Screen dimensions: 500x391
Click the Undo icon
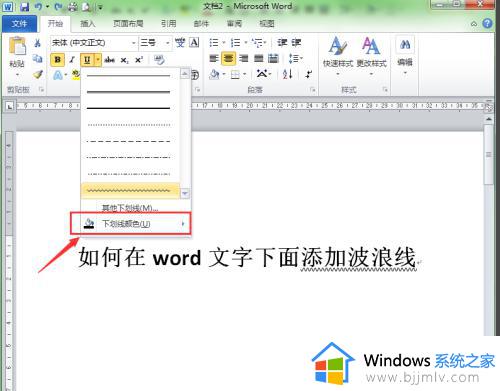tap(38, 6)
